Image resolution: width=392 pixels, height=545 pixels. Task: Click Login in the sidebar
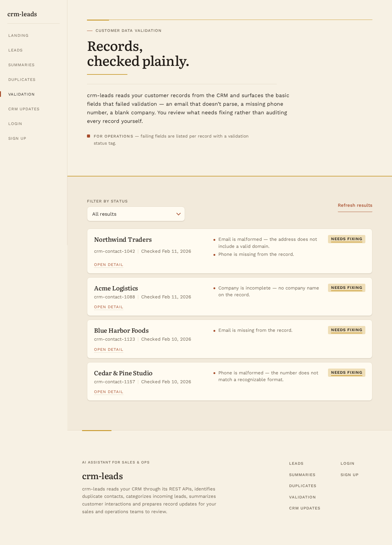(x=15, y=124)
